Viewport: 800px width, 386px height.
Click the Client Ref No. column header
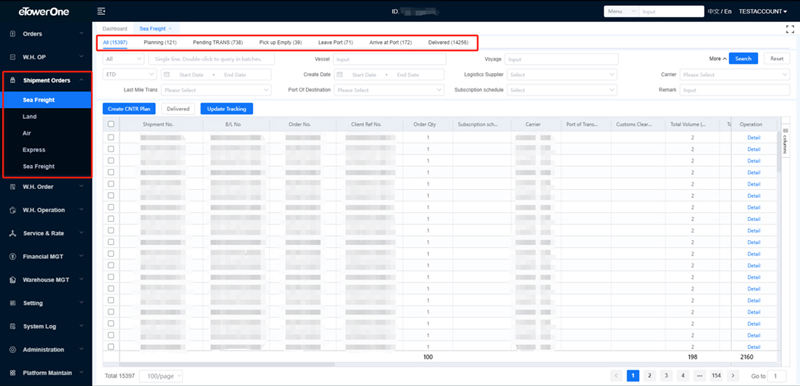pyautogui.click(x=366, y=124)
